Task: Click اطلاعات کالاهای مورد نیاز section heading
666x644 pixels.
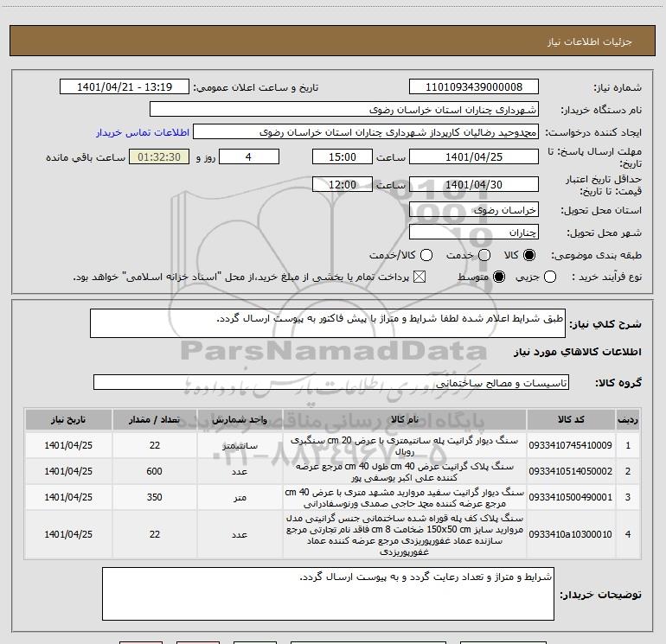Action: click(x=577, y=352)
